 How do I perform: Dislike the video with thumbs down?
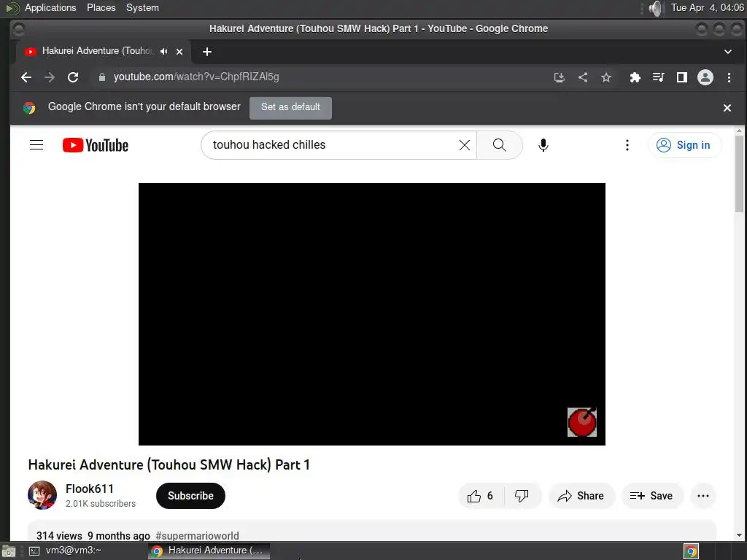coord(522,496)
